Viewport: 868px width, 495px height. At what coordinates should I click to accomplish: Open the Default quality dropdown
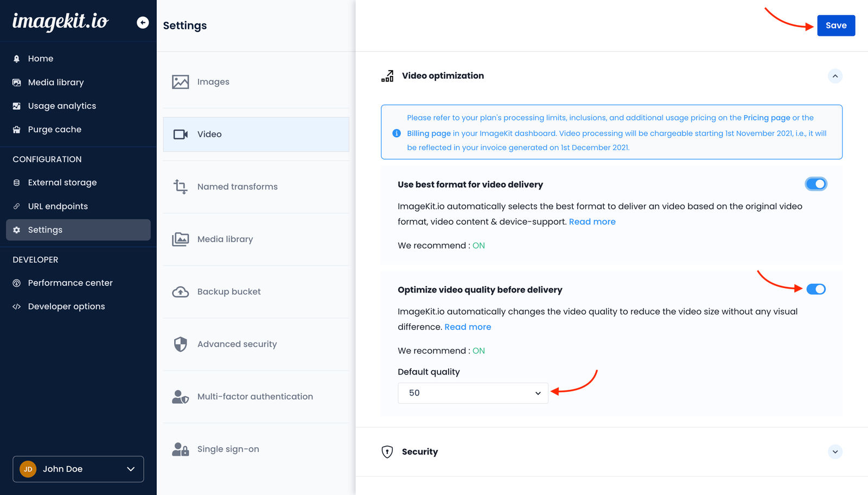pyautogui.click(x=473, y=393)
